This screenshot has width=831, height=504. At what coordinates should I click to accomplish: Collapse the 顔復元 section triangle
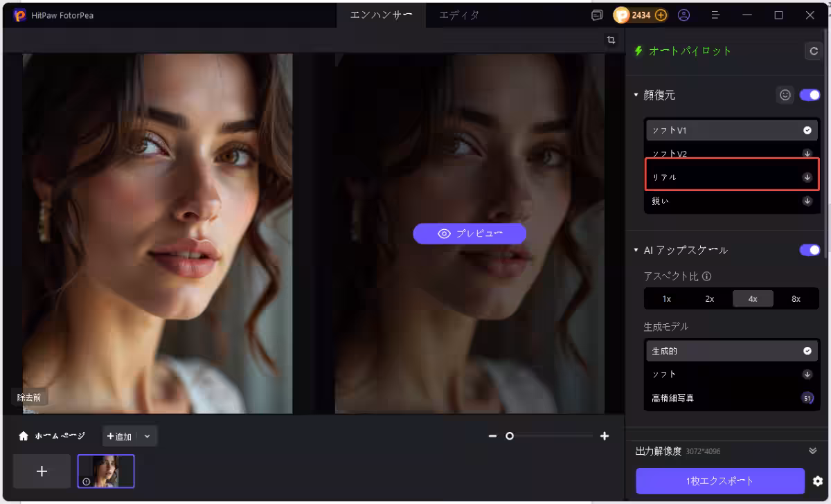[636, 96]
